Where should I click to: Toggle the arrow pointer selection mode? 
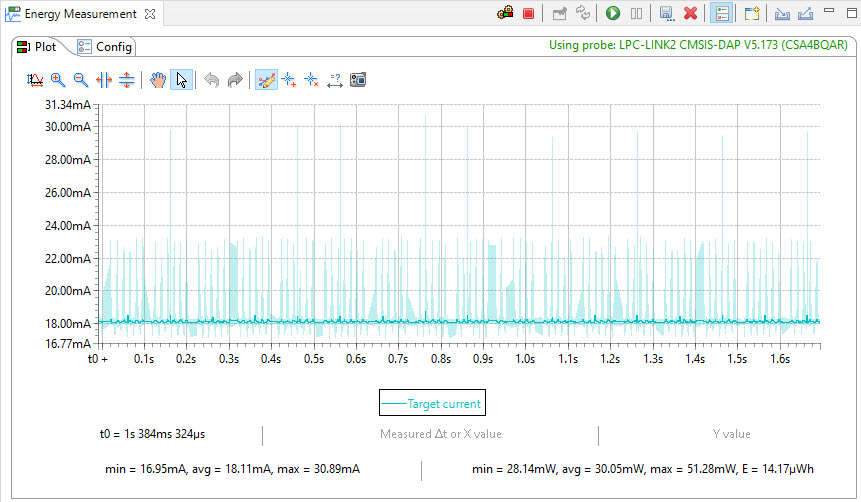click(x=181, y=80)
